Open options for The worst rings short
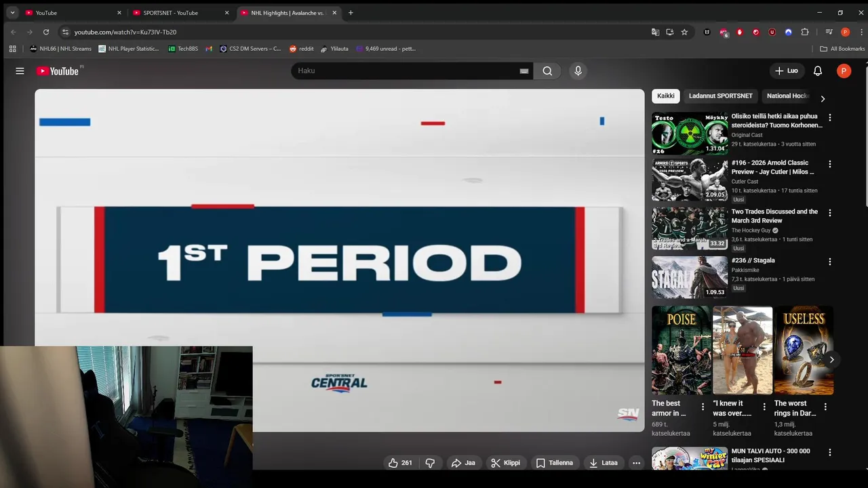 825,407
